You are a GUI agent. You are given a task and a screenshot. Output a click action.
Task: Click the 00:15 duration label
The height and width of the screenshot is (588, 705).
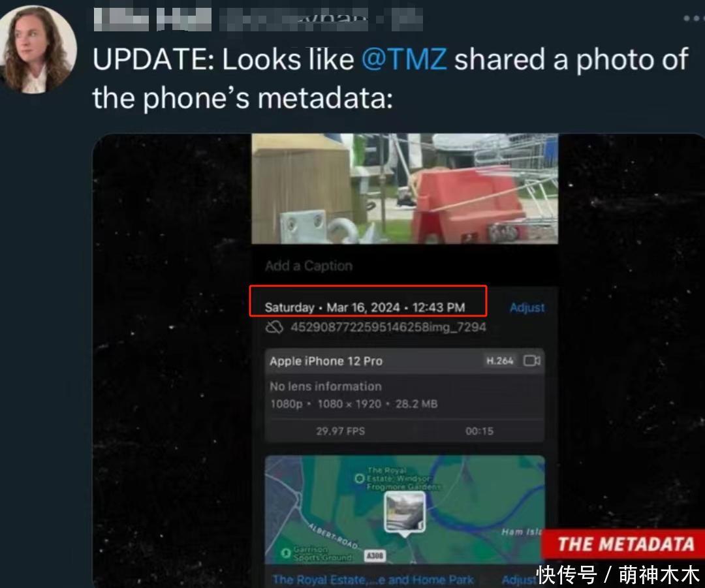[x=479, y=431]
